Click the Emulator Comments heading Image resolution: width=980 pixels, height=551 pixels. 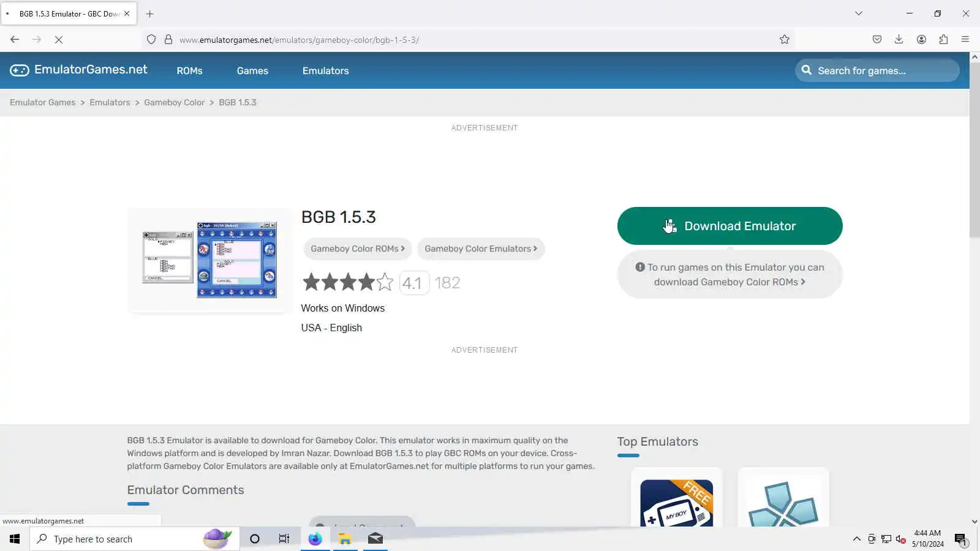(x=186, y=490)
